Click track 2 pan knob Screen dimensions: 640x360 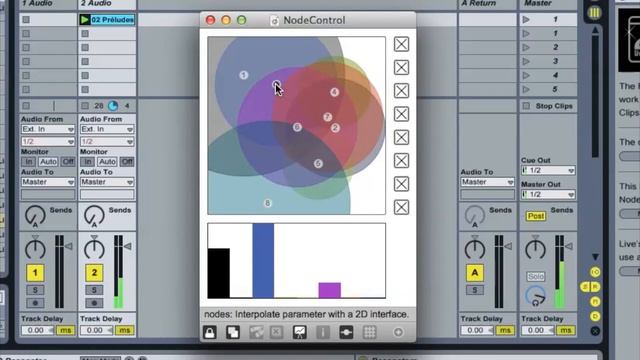[x=94, y=249]
